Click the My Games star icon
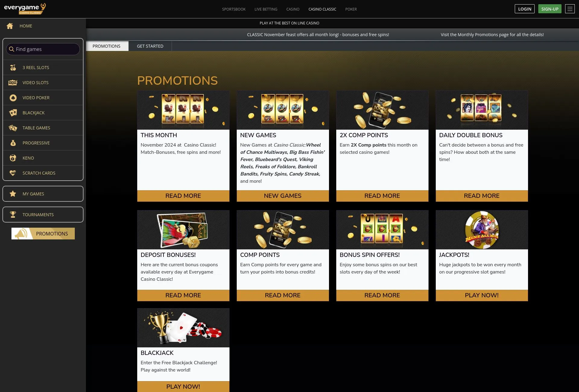Image resolution: width=579 pixels, height=392 pixels. [13, 194]
